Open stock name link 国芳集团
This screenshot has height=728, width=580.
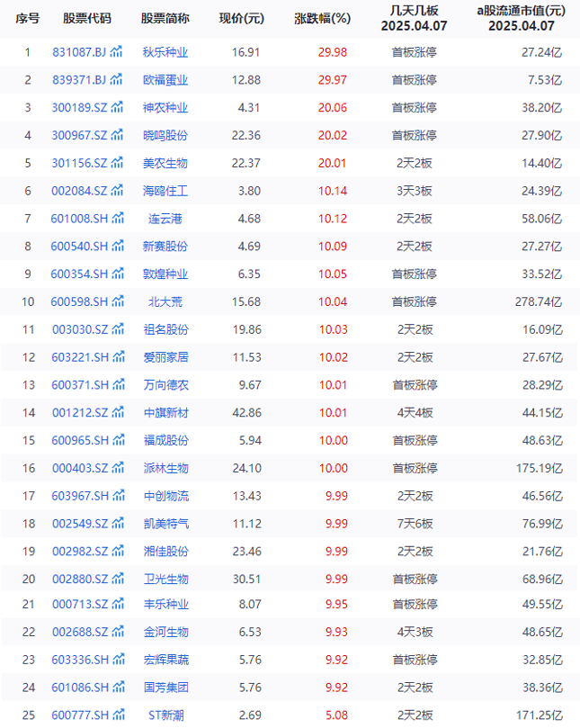point(166,688)
